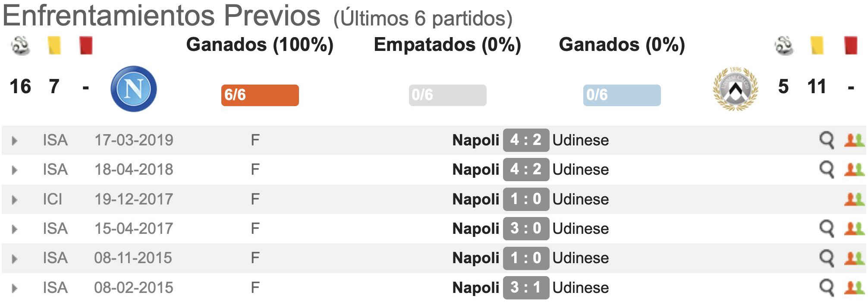
Task: Click Napoli name in the 08-11-2015 row
Action: coord(475,258)
